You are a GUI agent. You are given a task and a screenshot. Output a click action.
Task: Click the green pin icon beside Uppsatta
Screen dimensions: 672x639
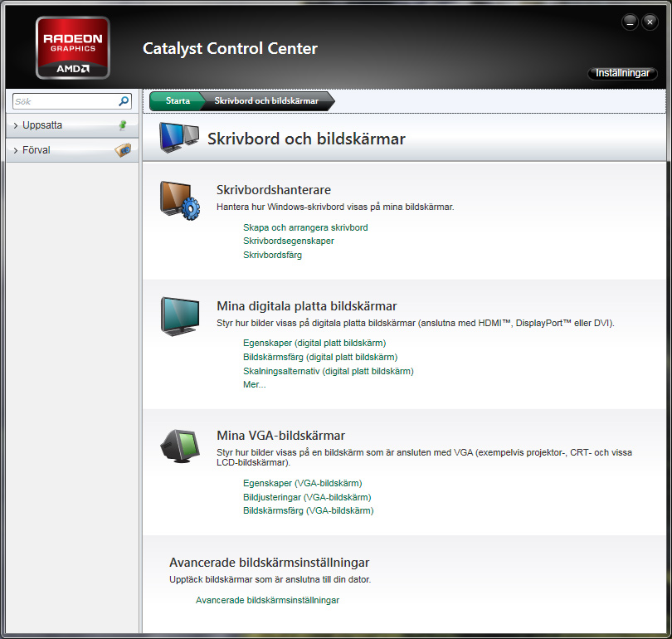123,125
